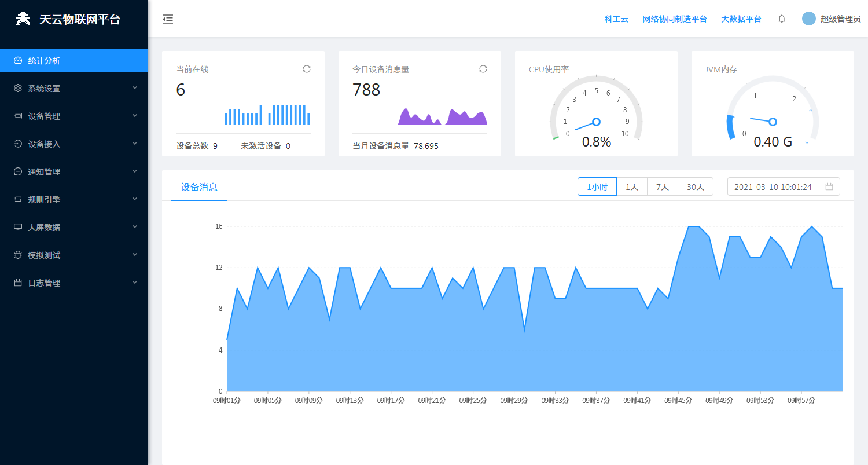Click the 日志管理 calendar icon
This screenshot has width=868, height=465.
pos(18,283)
